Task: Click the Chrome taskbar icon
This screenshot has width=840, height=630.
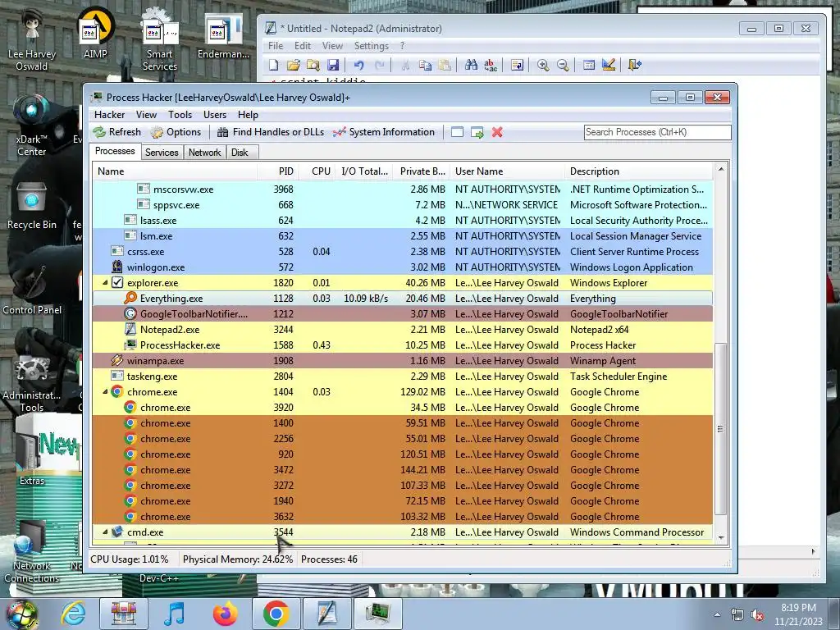Action: click(x=276, y=614)
